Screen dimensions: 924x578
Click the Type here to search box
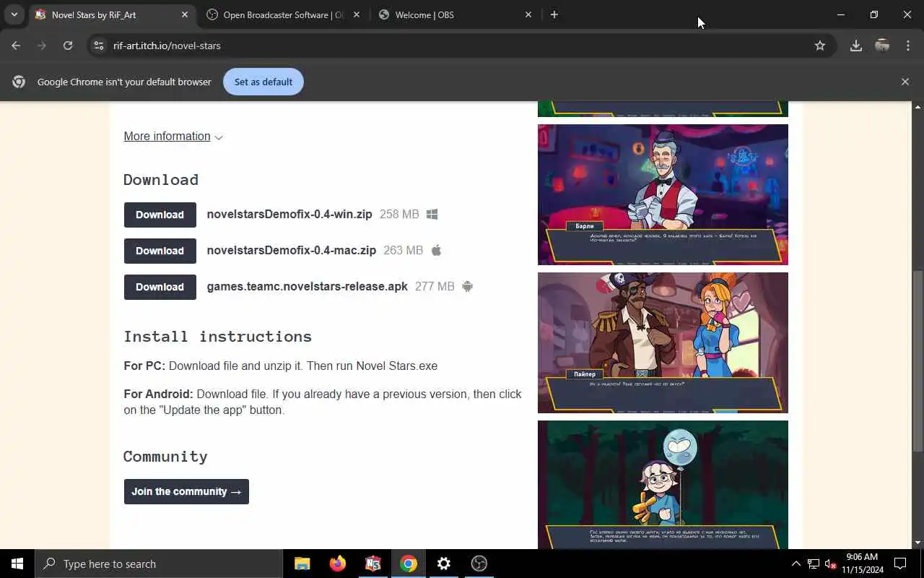point(159,564)
